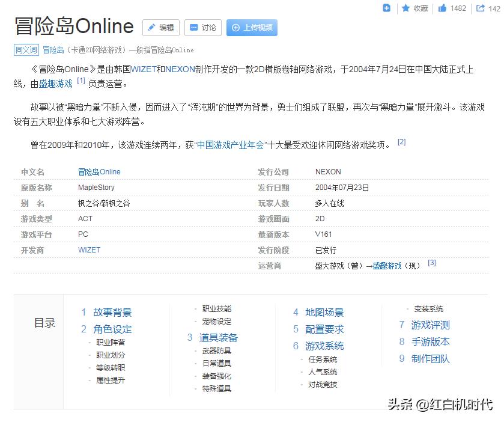Viewport: 504px width, 422px height.
Task: Open the 讨论 discussion button
Action: (x=203, y=28)
